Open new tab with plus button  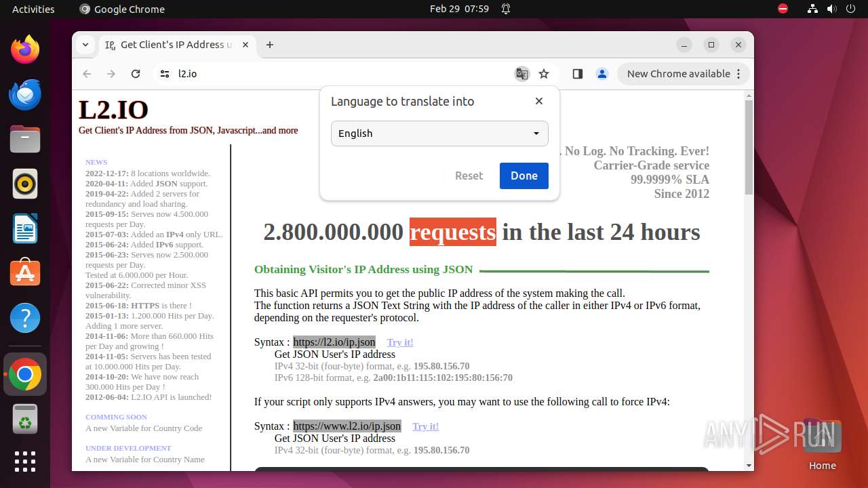(270, 45)
